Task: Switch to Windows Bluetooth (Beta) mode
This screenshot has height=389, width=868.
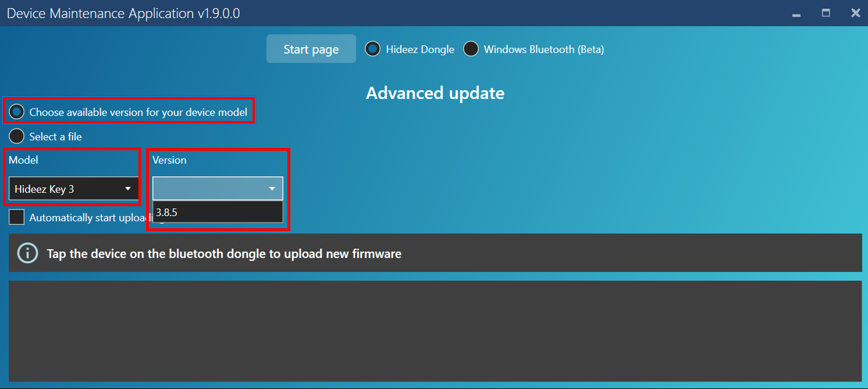Action: (471, 49)
